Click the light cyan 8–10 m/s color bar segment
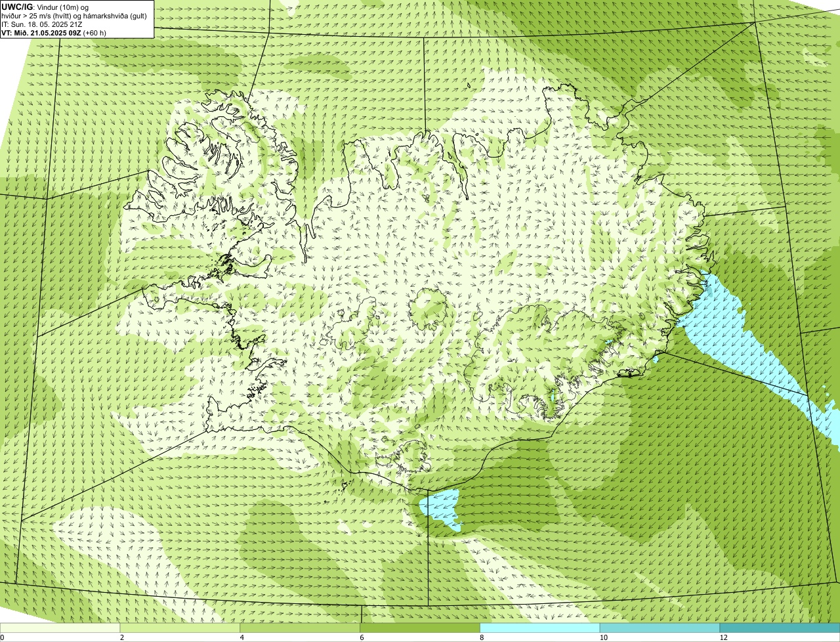The height and width of the screenshot is (642, 840). pos(540,628)
